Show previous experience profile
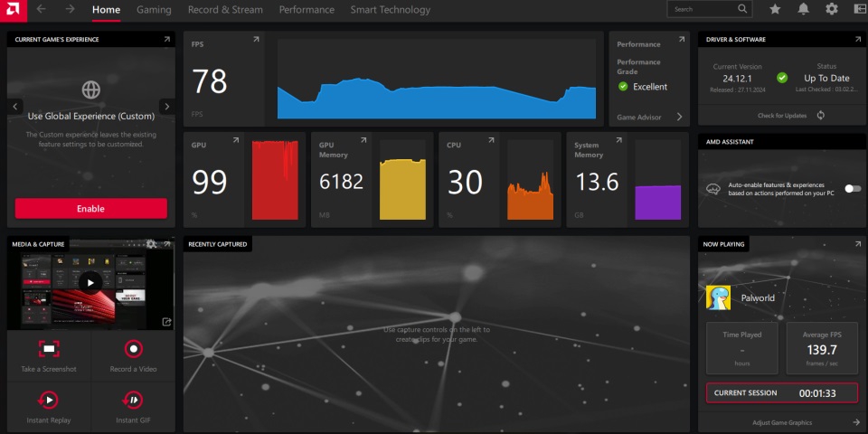 15,107
